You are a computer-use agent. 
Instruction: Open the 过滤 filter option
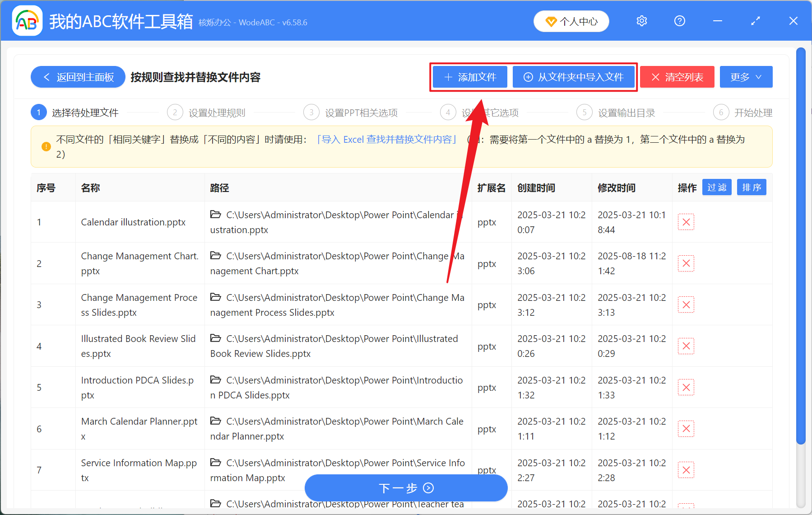click(716, 187)
